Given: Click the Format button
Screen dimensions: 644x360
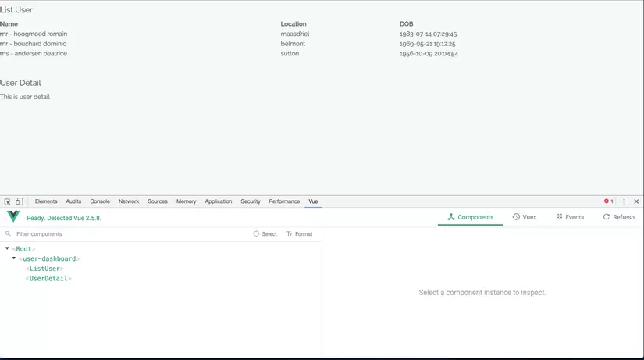Looking at the screenshot, I should pos(300,233).
